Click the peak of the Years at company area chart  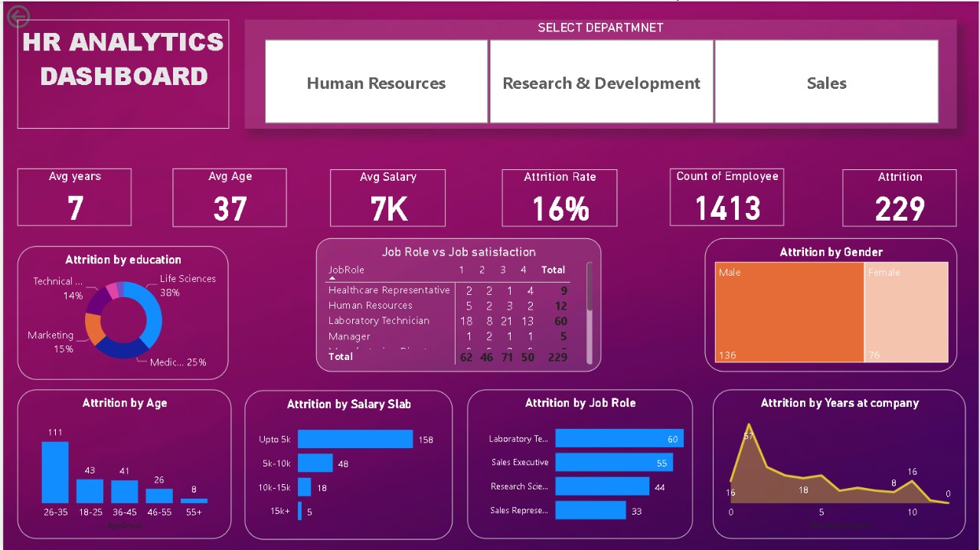click(x=749, y=425)
